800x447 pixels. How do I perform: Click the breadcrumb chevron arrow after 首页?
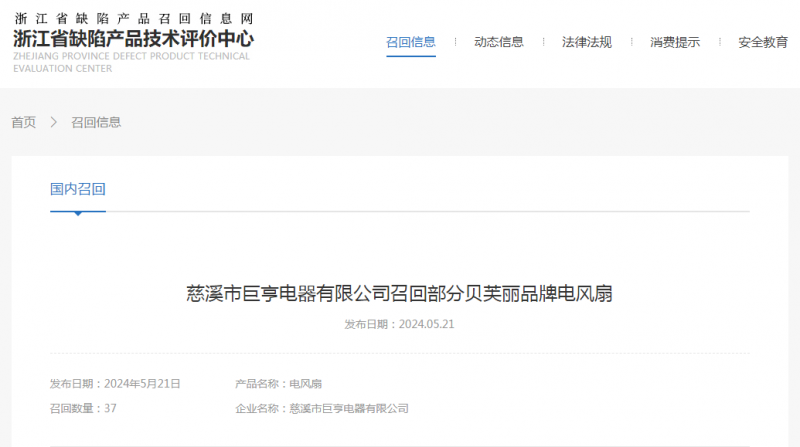point(54,122)
